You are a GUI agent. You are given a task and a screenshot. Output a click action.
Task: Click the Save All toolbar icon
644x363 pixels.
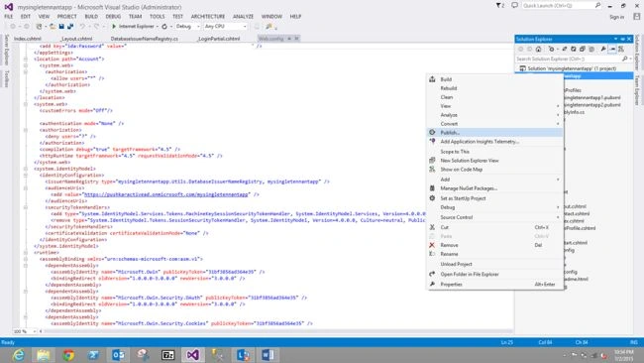(70, 27)
